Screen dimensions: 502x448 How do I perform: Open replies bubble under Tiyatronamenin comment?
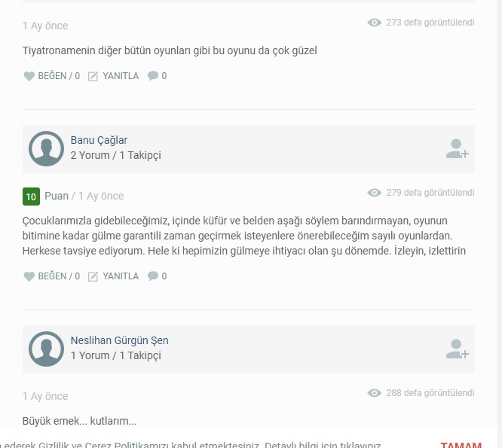point(153,76)
